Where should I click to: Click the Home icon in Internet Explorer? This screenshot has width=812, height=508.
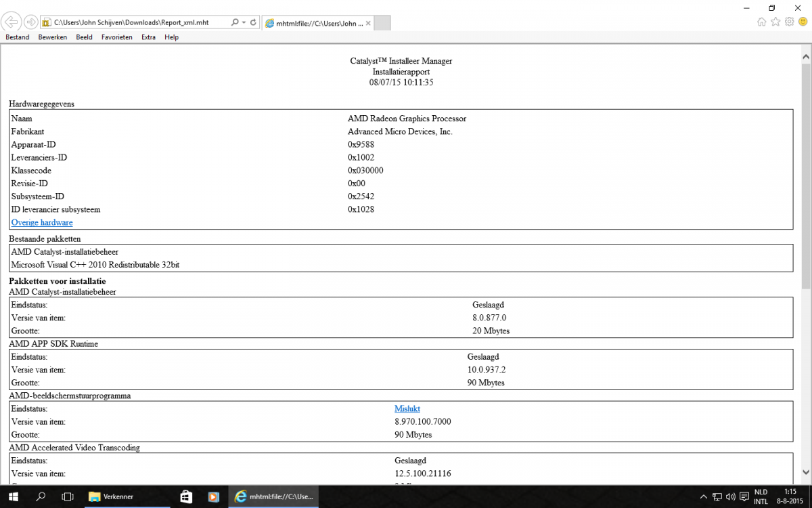tap(762, 22)
